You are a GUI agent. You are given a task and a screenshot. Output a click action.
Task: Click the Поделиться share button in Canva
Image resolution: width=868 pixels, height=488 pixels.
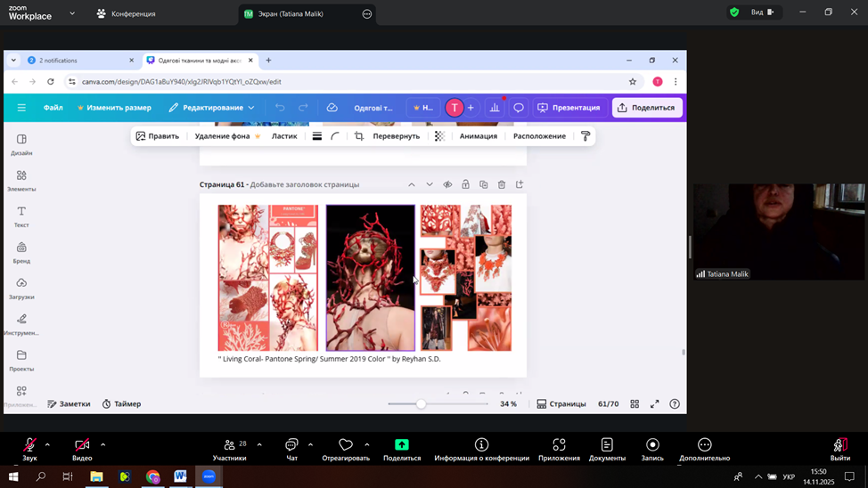coord(647,108)
